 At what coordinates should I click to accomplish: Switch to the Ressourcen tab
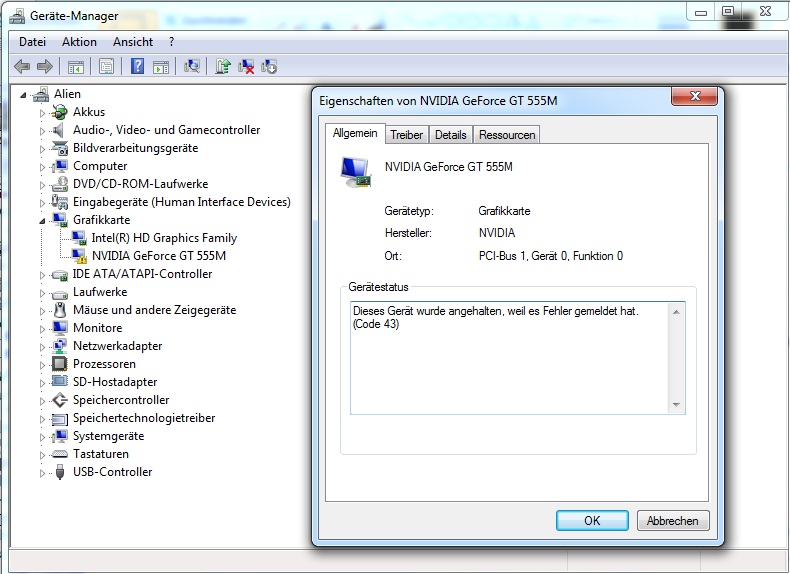[507, 135]
